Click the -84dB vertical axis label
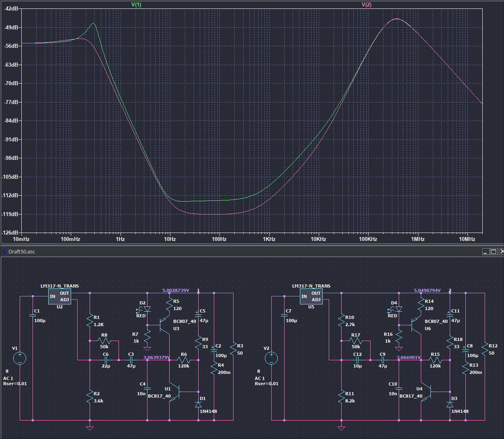This screenshot has width=504, height=439. click(x=11, y=120)
